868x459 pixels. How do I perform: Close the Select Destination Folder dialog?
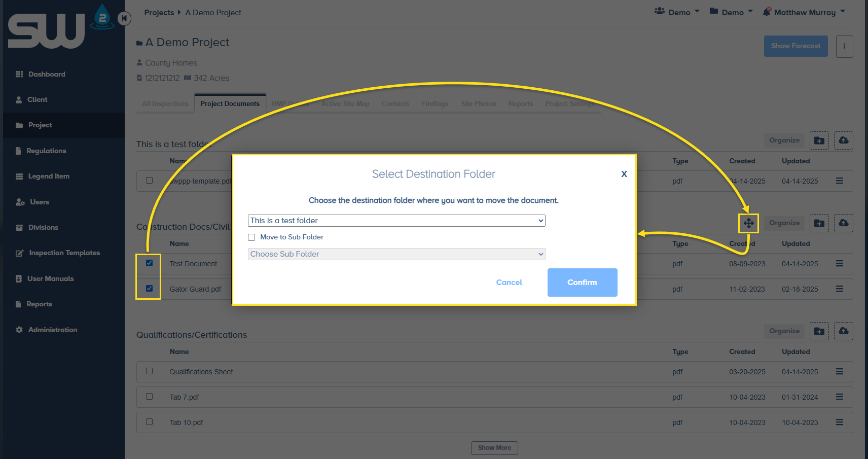[x=624, y=174]
